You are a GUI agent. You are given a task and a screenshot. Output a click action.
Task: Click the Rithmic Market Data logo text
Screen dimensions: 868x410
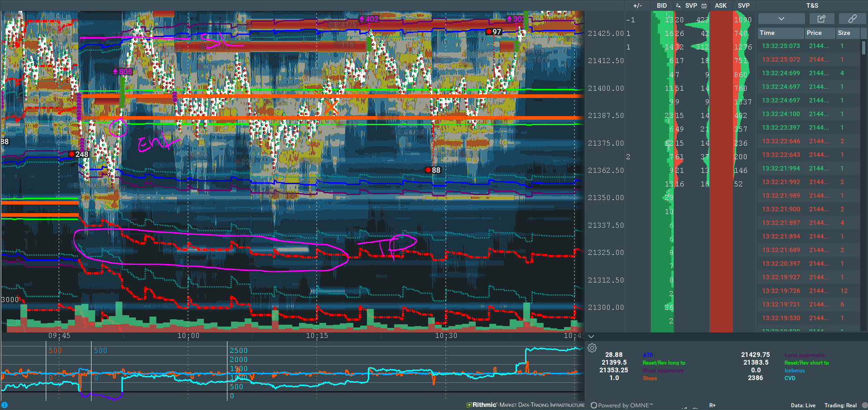point(526,405)
